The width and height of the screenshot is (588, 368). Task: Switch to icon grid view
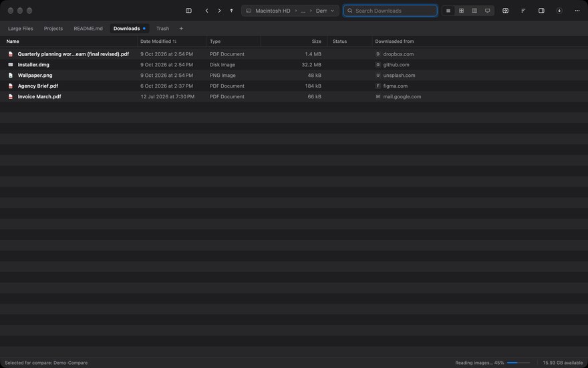tap(461, 11)
